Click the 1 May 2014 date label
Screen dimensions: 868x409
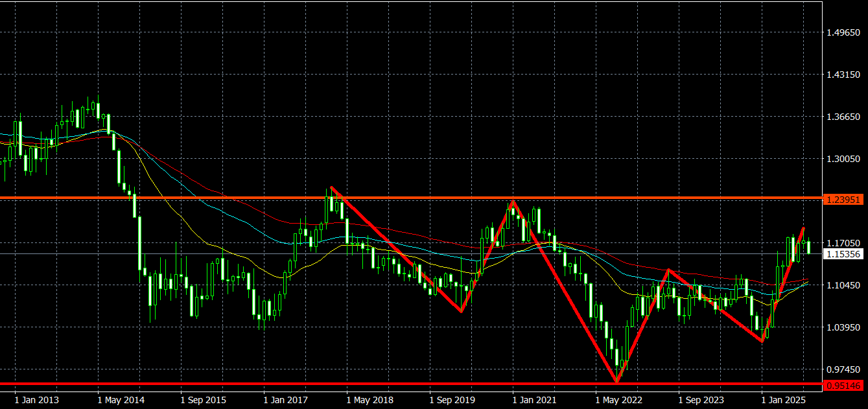click(120, 400)
